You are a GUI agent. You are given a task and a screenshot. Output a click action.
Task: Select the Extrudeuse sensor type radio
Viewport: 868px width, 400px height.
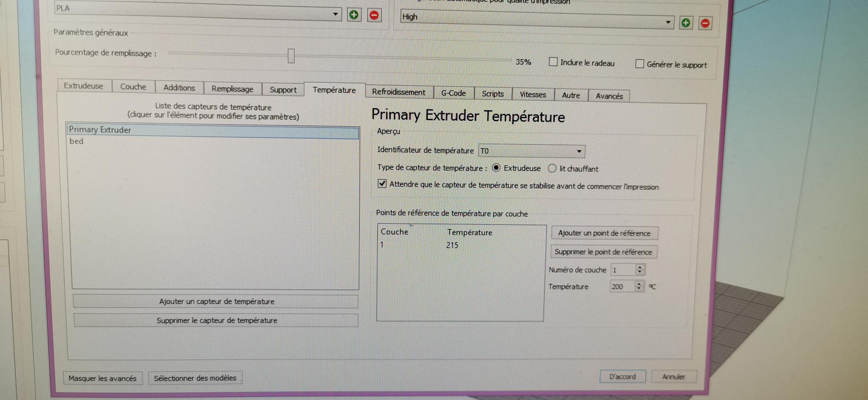point(496,168)
